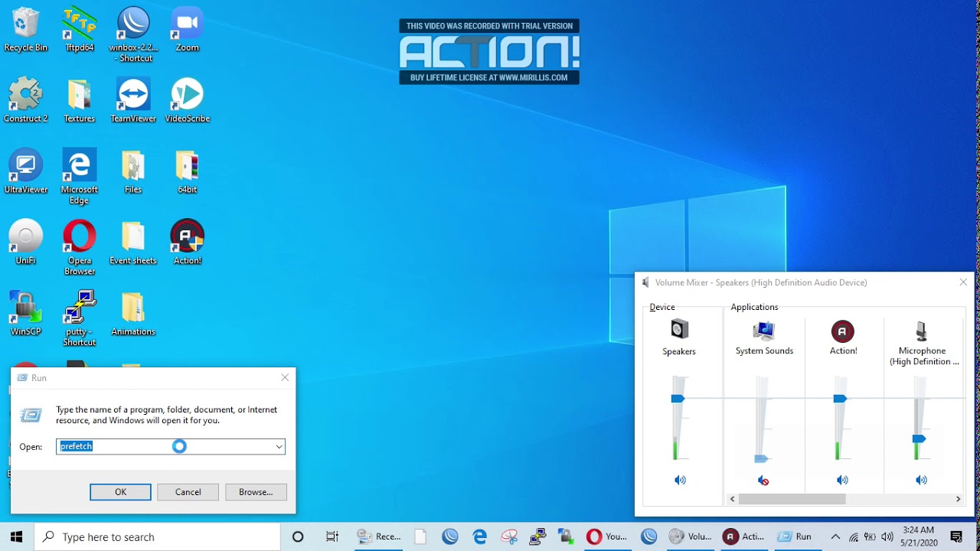Open the Action Center notifications icon

pyautogui.click(x=956, y=536)
